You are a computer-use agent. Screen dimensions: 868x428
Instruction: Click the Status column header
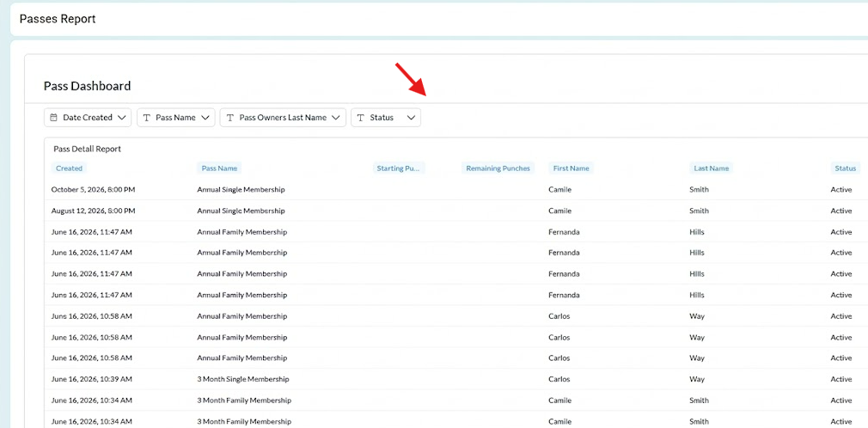click(x=846, y=168)
